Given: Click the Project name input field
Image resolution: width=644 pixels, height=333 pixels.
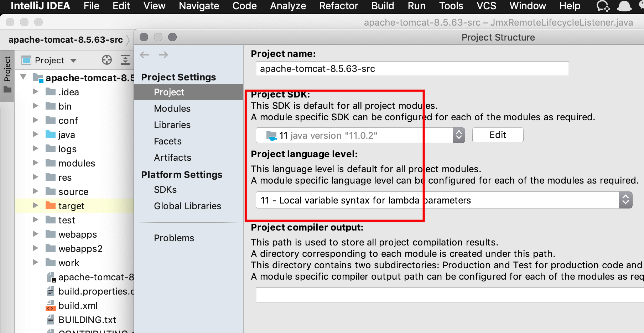Looking at the screenshot, I should (x=412, y=69).
